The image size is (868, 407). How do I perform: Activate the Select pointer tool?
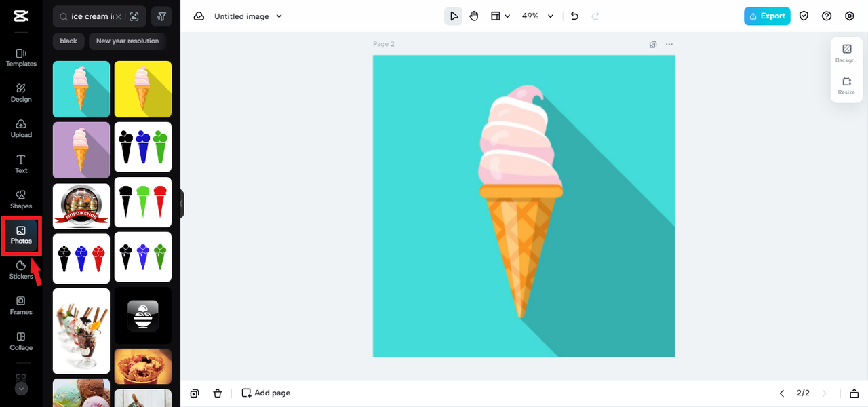click(x=454, y=16)
